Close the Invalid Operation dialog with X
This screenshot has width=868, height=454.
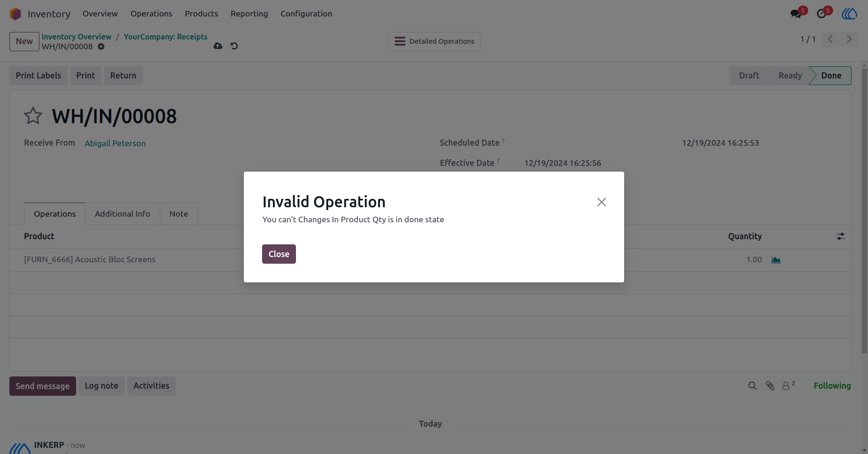(601, 202)
